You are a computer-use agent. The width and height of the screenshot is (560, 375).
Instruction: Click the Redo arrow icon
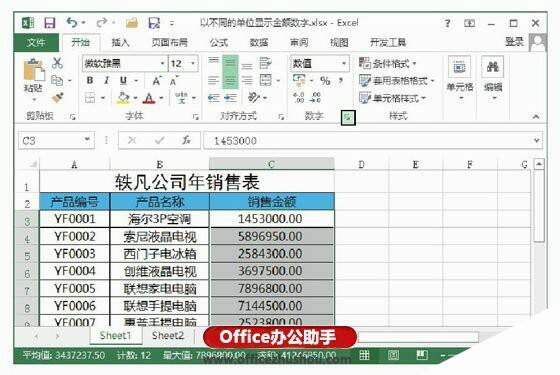pos(102,23)
